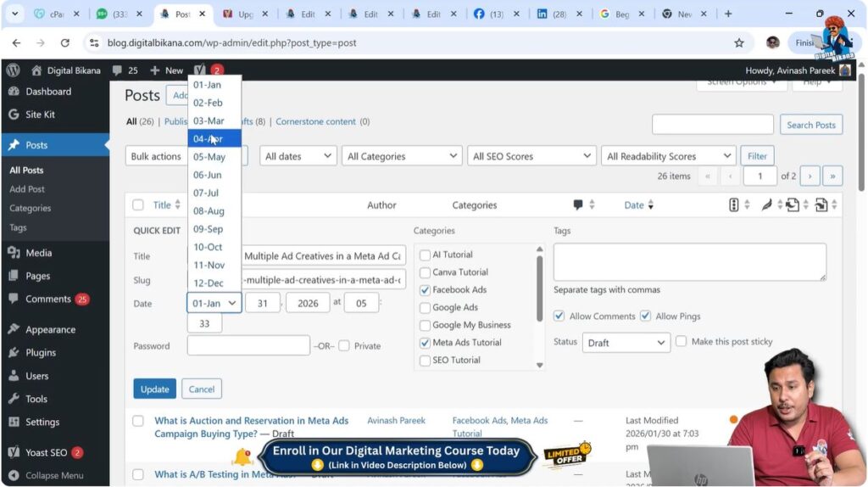Click the site information icon in address bar

94,42
